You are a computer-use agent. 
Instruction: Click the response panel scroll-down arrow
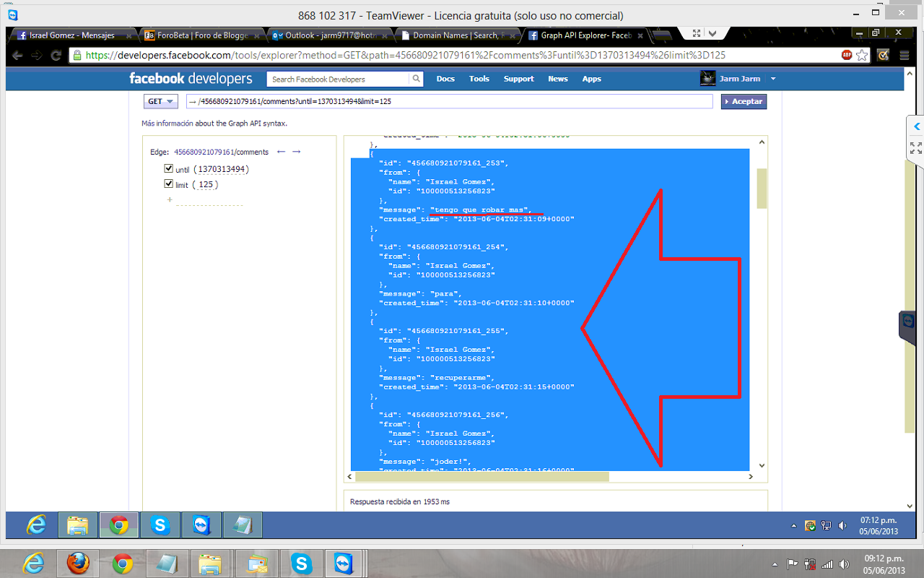[762, 466]
